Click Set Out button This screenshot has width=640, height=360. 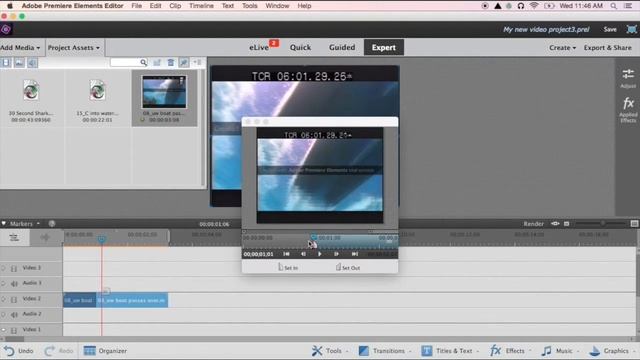click(348, 267)
